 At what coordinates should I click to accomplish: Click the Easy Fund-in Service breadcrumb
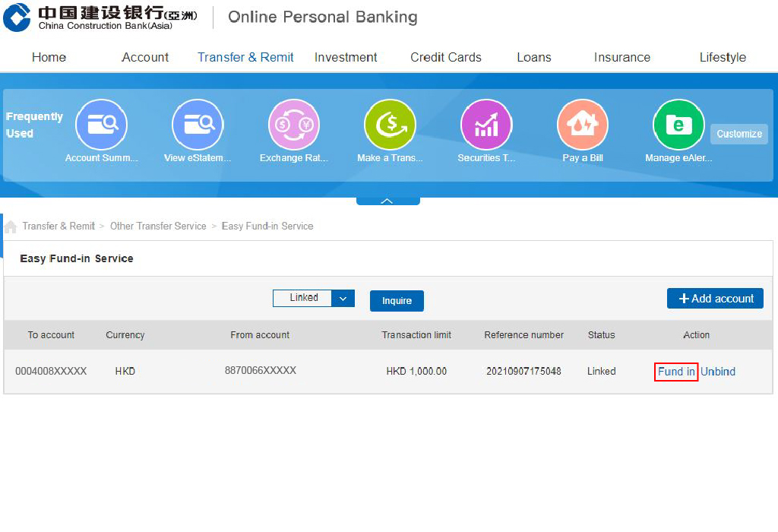coord(267,226)
